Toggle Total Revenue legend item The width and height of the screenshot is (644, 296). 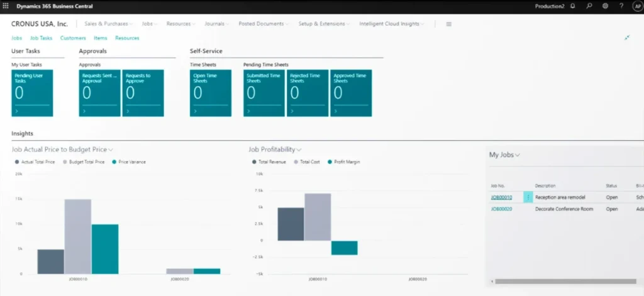point(269,162)
